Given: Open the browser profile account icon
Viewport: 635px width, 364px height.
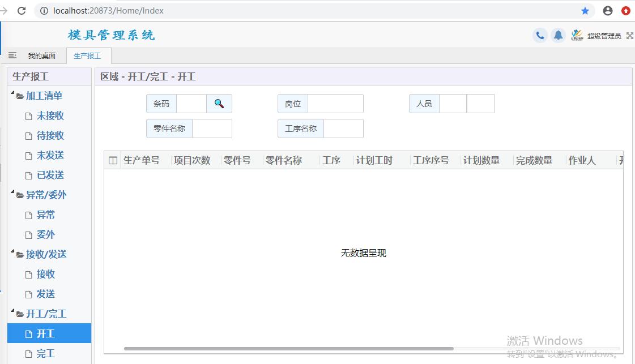Looking at the screenshot, I should click(608, 11).
